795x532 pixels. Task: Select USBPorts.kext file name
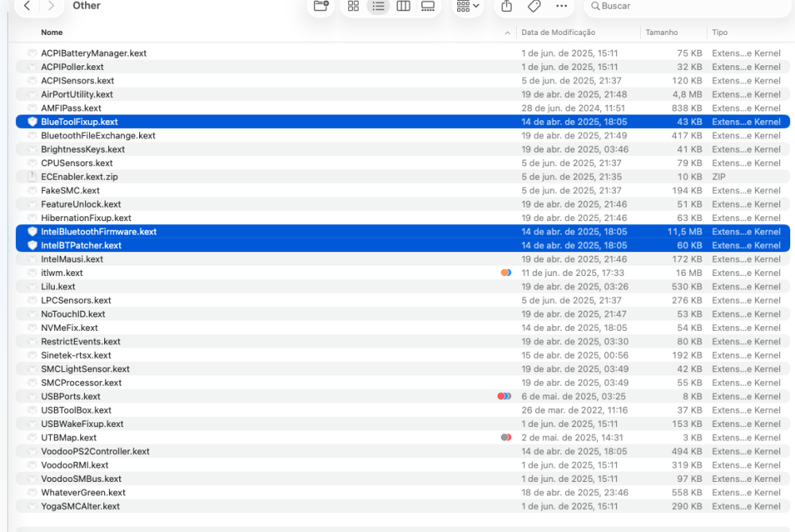click(71, 397)
